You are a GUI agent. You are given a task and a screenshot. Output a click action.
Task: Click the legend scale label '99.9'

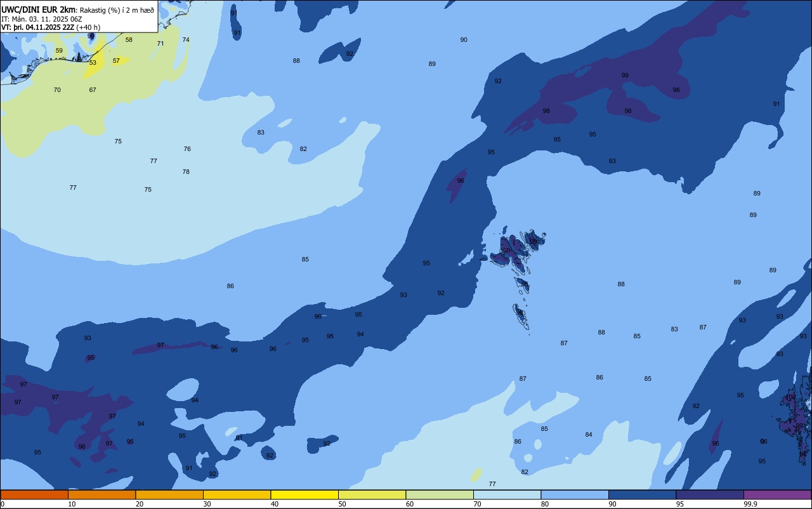750,504
